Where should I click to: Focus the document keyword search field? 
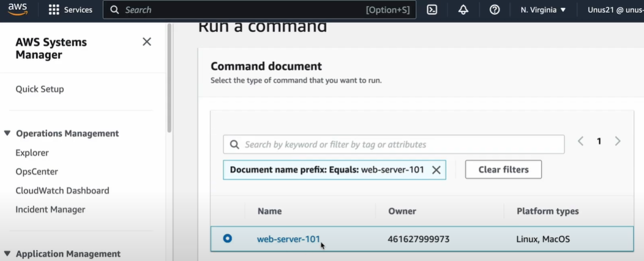click(394, 145)
